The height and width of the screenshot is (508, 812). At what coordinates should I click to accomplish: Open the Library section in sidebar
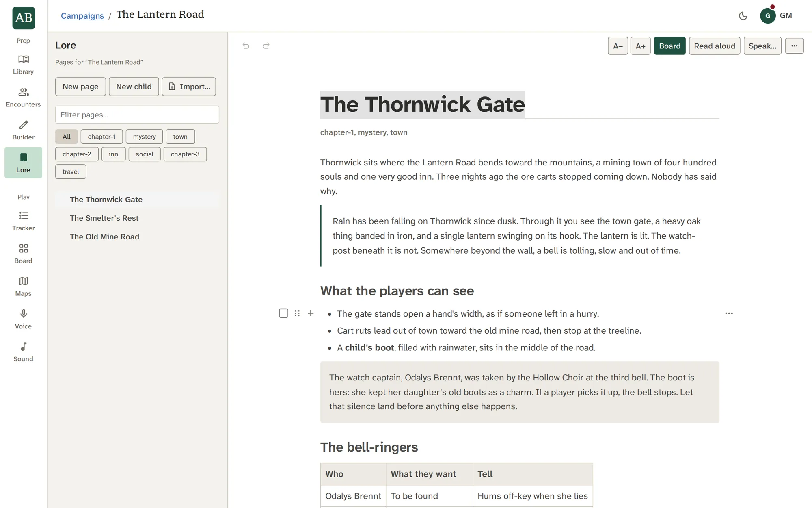[x=23, y=65]
